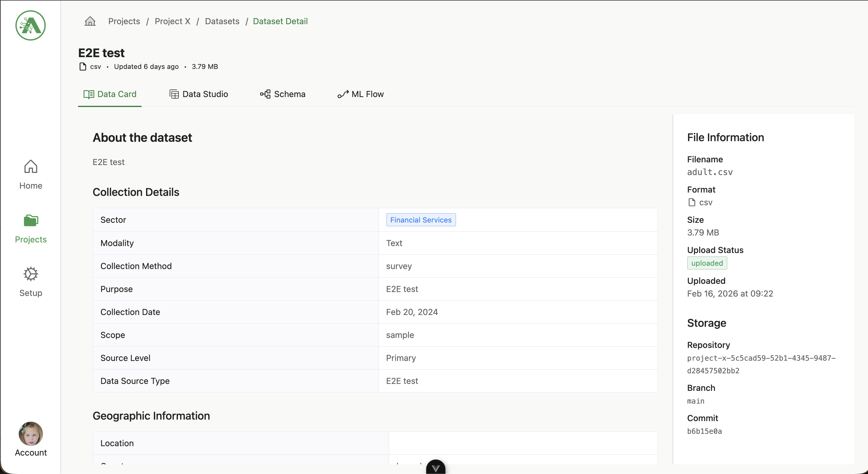Click the Financial Services sector tag
Viewport: 868px width, 474px height.
tap(420, 220)
